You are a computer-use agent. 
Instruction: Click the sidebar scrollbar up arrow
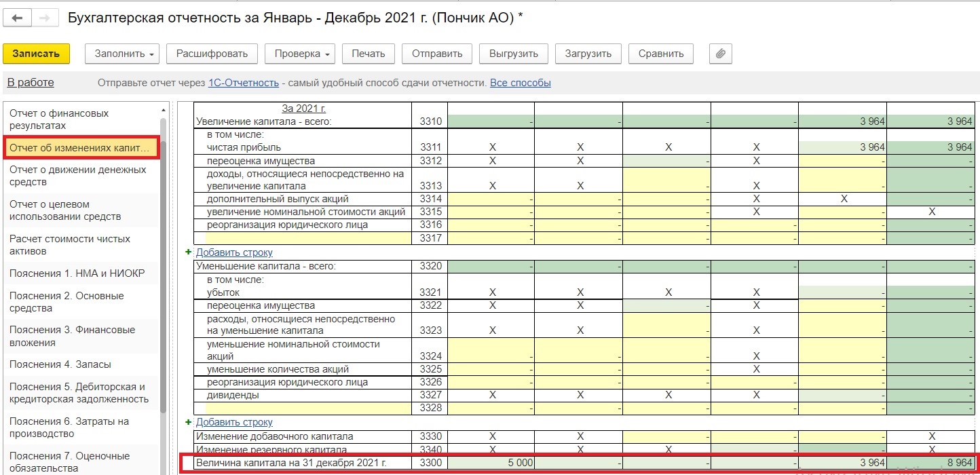click(x=163, y=109)
